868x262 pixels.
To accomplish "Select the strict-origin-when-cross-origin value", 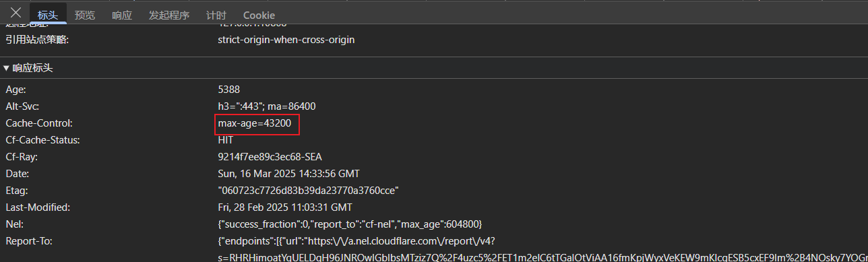I will tap(286, 40).
